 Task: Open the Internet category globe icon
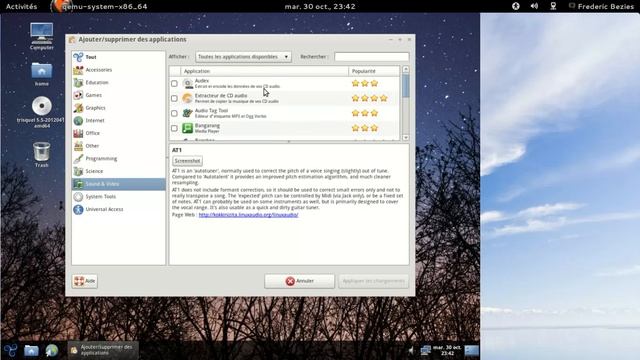78,120
